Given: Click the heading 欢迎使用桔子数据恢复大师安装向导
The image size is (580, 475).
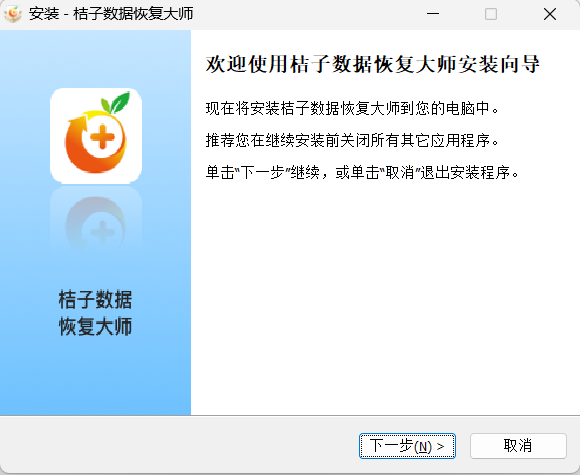Looking at the screenshot, I should click(372, 64).
